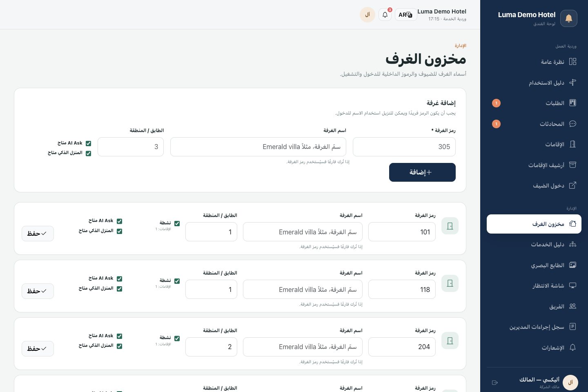This screenshot has height=392, width=588.
Task: Open الفريق team page
Action: 534,306
